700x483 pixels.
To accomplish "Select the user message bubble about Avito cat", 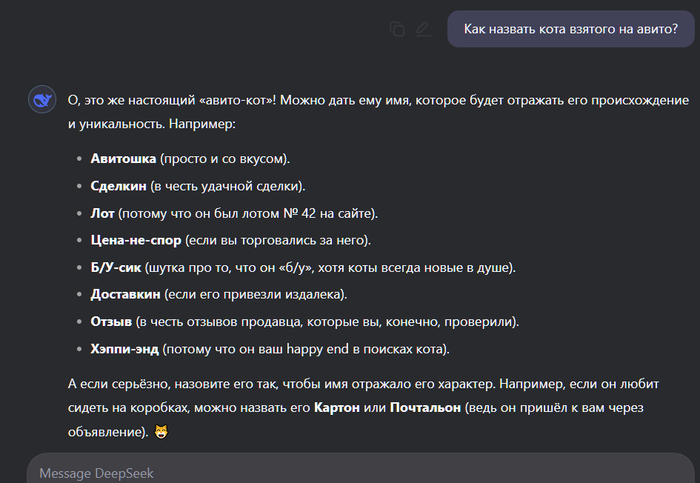I will pos(571,29).
